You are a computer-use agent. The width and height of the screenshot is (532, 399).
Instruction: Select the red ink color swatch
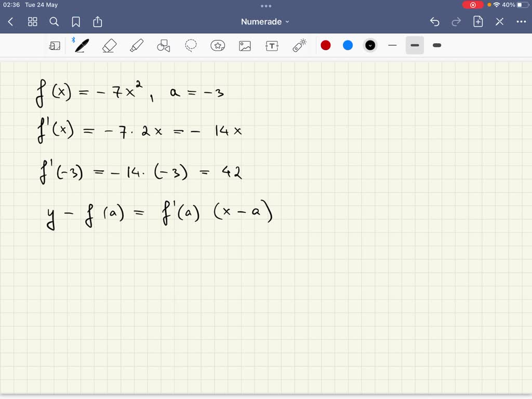click(326, 45)
